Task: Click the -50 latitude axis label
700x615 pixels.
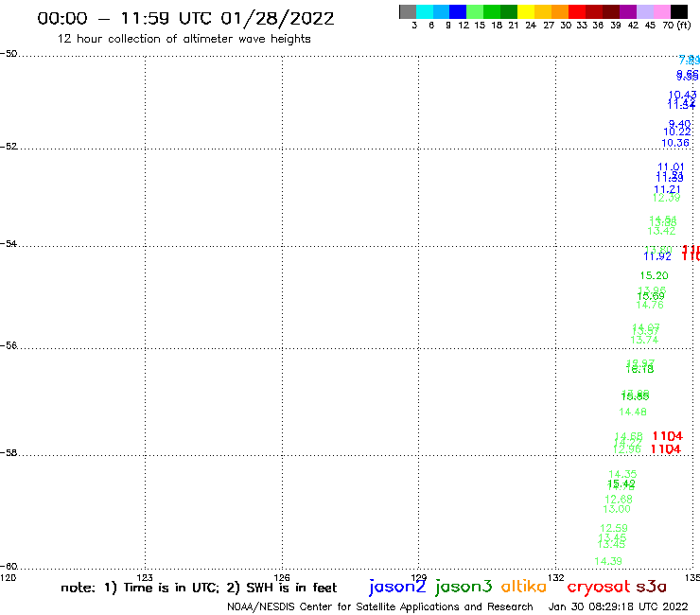Action: 9,54
